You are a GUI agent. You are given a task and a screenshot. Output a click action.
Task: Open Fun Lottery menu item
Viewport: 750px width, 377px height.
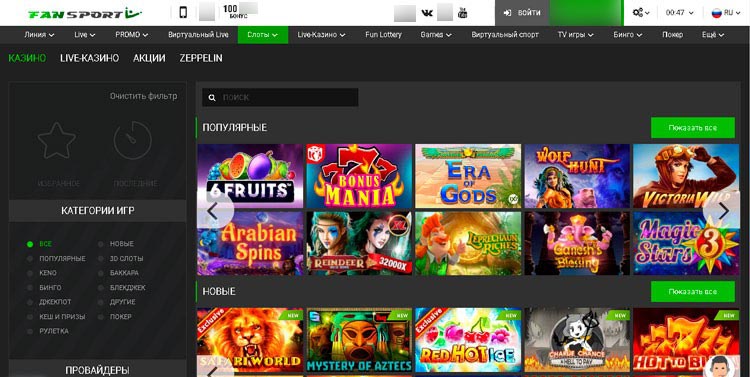click(383, 34)
